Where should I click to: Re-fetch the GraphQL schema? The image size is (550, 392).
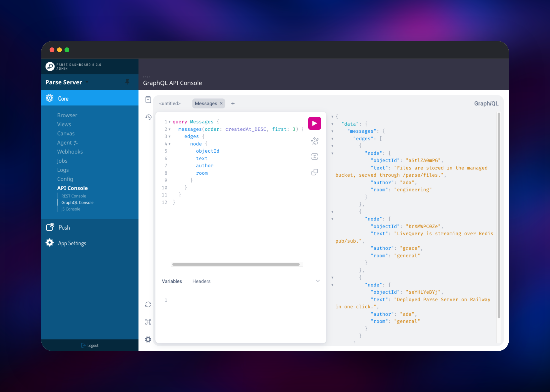point(148,304)
